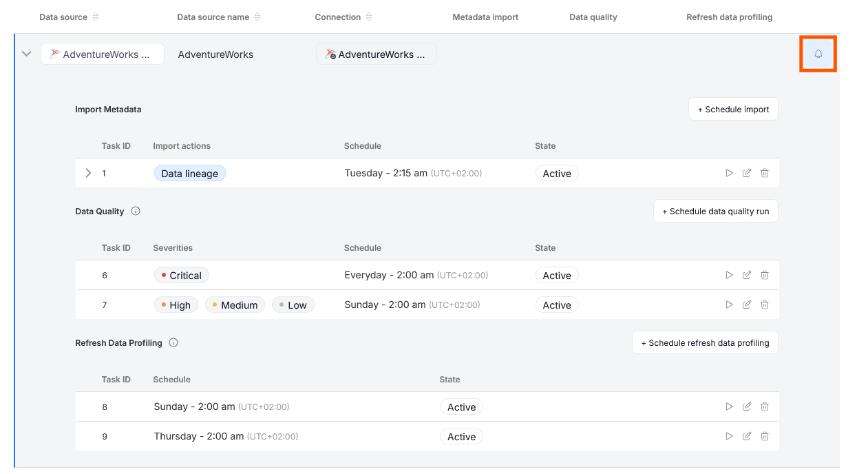The width and height of the screenshot is (868, 474).
Task: Click Schedule refresh data profiling button
Action: [x=704, y=342]
